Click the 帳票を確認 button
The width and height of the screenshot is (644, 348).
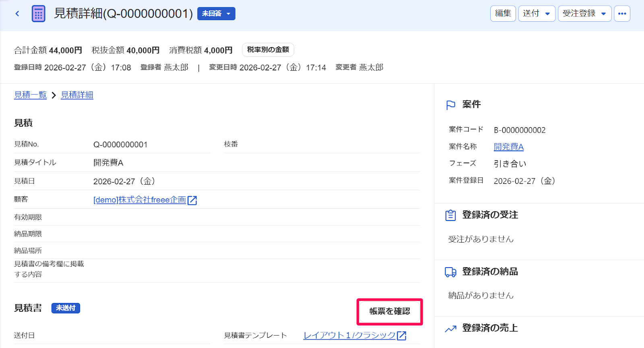(x=390, y=311)
